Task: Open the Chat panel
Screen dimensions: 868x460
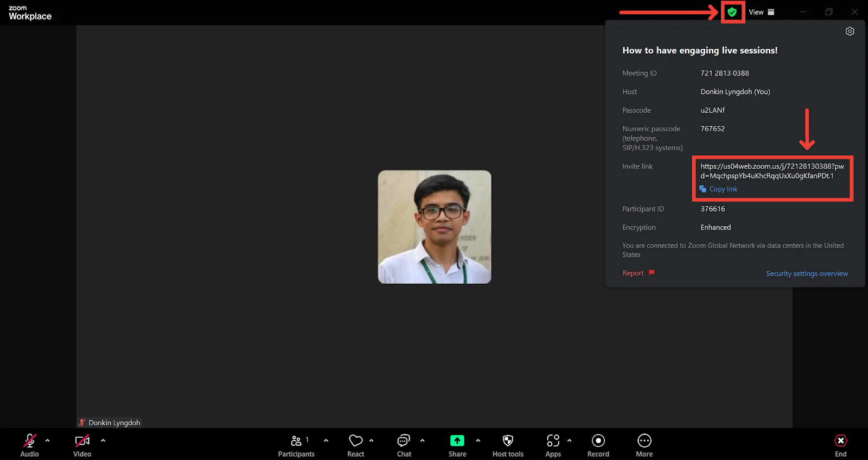Action: coord(404,445)
